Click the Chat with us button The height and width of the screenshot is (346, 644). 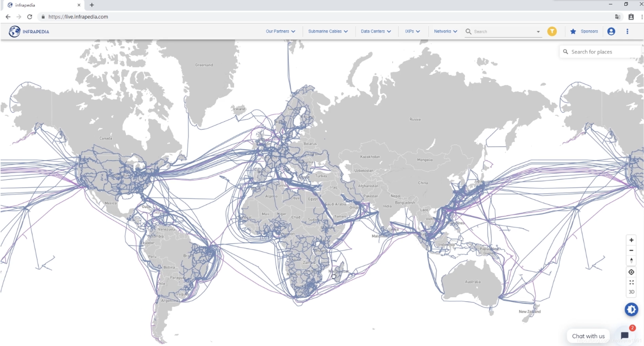(588, 336)
